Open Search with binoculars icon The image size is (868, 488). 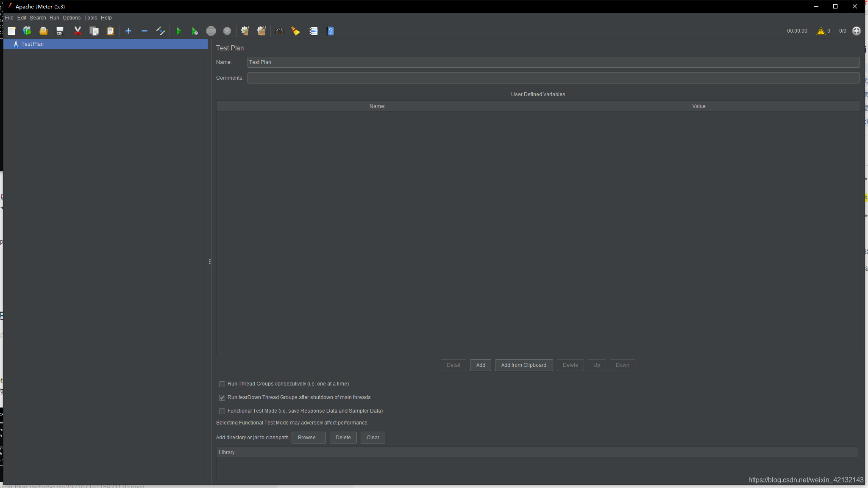click(279, 31)
